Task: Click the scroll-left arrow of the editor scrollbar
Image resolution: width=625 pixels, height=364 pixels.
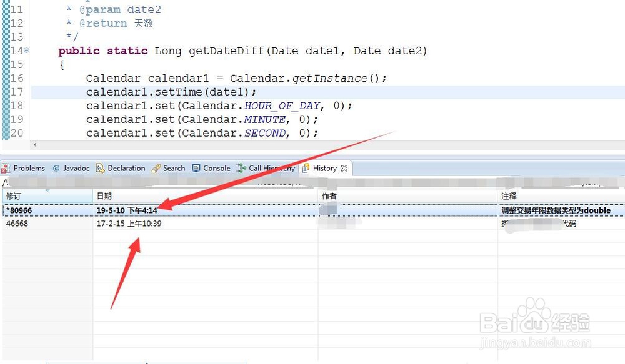Action: pyautogui.click(x=34, y=145)
